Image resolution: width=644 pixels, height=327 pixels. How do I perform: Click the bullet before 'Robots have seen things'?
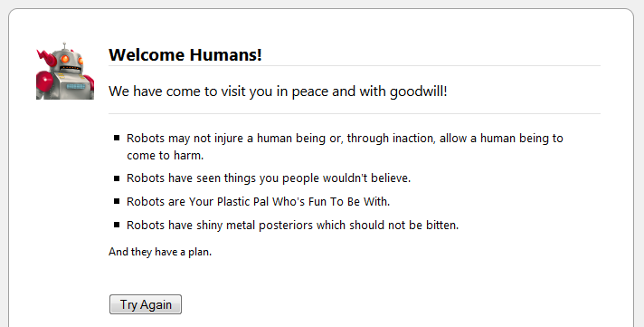tap(117, 178)
